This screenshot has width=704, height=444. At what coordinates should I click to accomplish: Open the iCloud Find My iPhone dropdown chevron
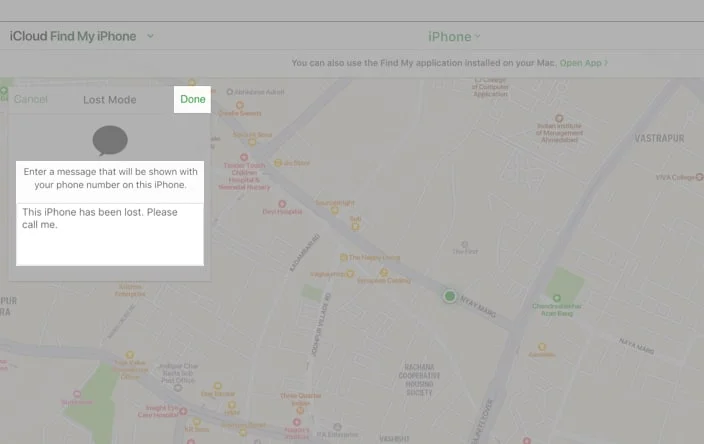pos(150,36)
